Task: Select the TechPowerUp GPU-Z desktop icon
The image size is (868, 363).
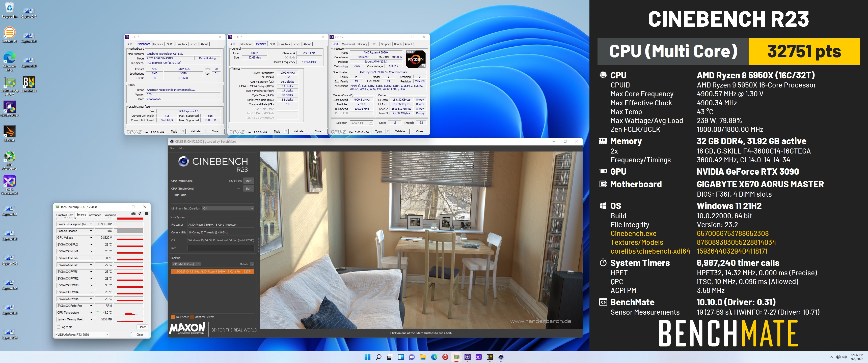Action: pyautogui.click(x=9, y=86)
